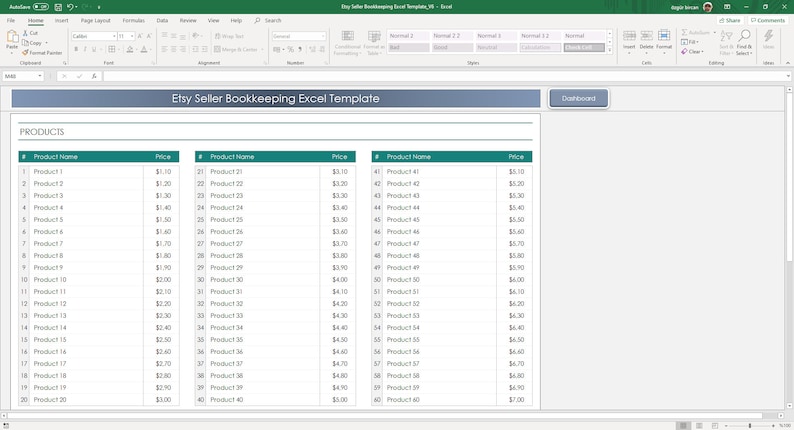Select the Product 10 cell

(x=86, y=280)
